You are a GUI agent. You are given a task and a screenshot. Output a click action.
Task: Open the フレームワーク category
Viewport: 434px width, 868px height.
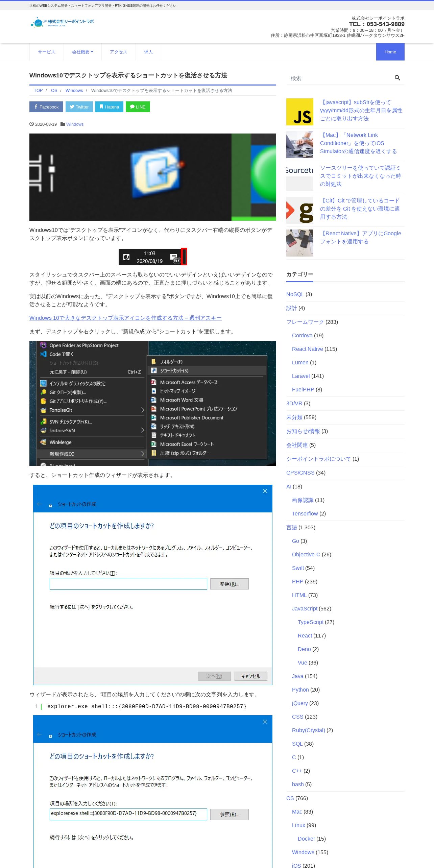(305, 322)
